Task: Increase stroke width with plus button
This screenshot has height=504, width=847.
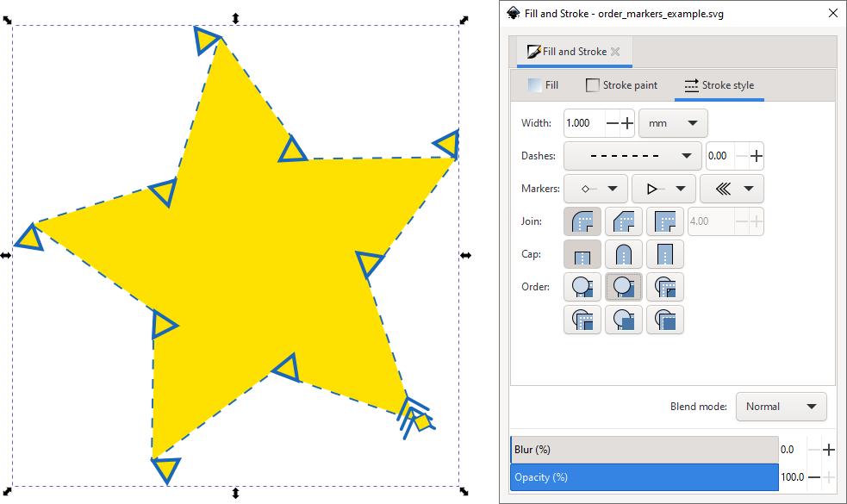Action: pos(627,123)
